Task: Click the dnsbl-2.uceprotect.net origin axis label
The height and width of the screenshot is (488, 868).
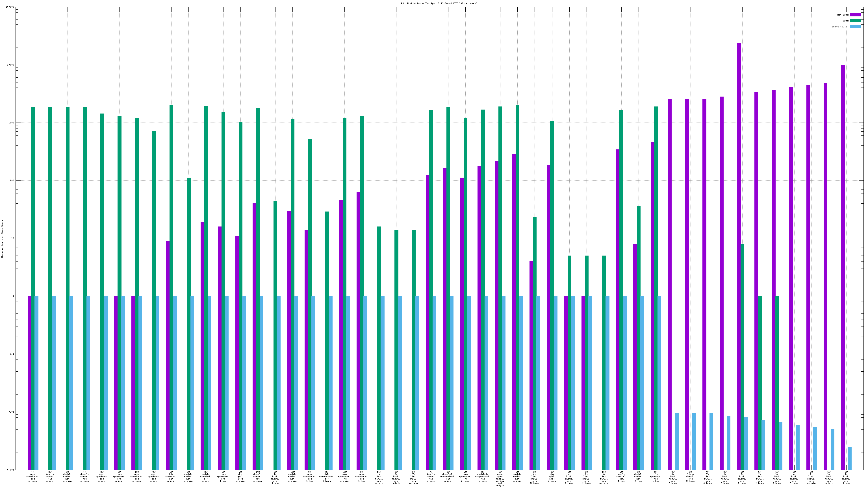Action: coord(448,477)
